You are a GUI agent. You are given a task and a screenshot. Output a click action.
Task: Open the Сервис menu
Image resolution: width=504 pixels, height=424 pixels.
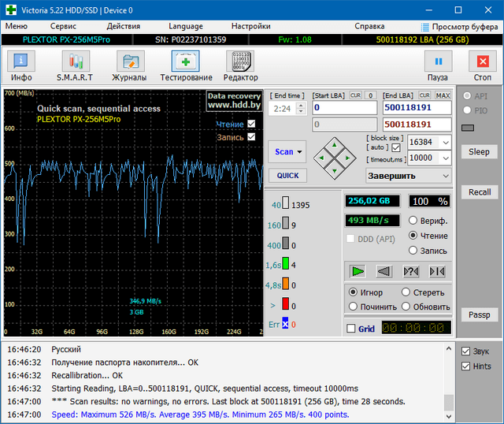tap(63, 26)
